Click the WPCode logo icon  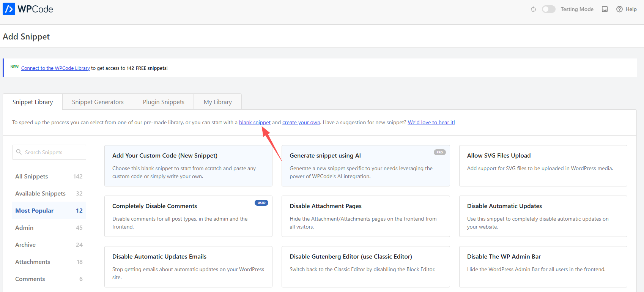tap(9, 9)
